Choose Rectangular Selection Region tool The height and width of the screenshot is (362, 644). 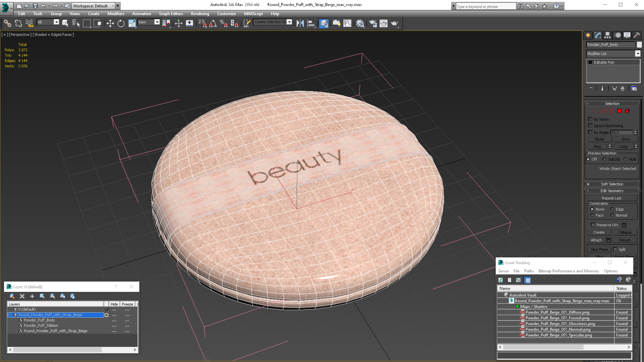click(x=87, y=23)
